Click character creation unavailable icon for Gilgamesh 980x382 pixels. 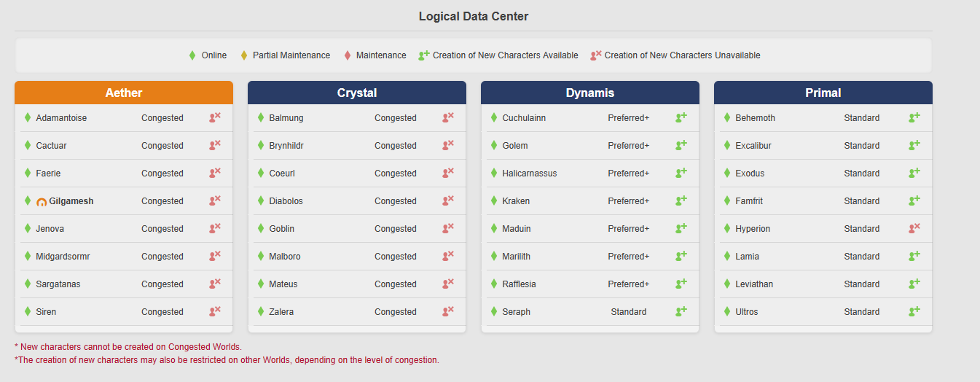point(215,200)
